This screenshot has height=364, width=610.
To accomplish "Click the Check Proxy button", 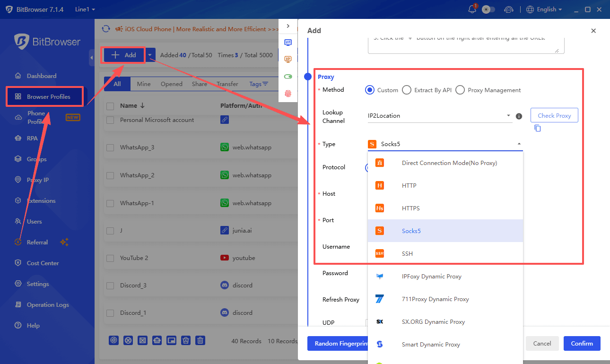I will click(554, 115).
